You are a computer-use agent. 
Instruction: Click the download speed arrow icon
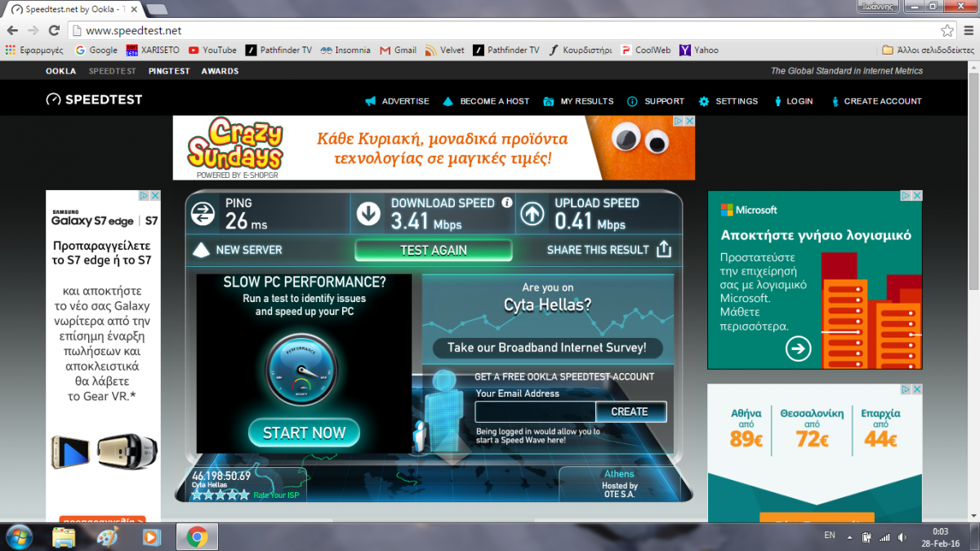pyautogui.click(x=368, y=214)
